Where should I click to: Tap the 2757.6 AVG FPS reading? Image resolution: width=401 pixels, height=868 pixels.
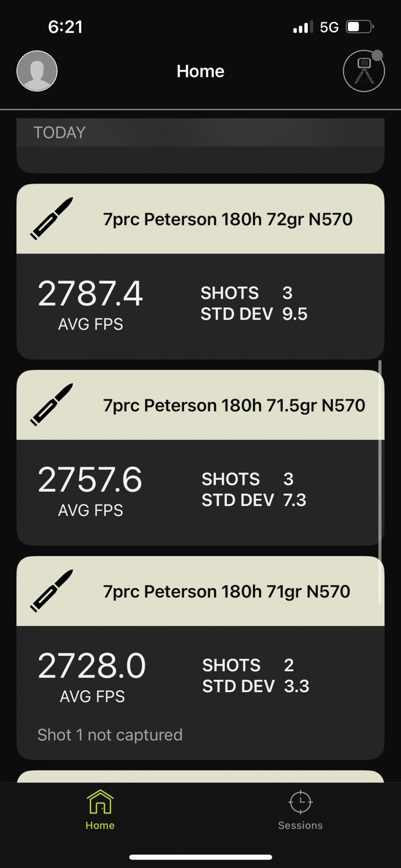click(90, 480)
